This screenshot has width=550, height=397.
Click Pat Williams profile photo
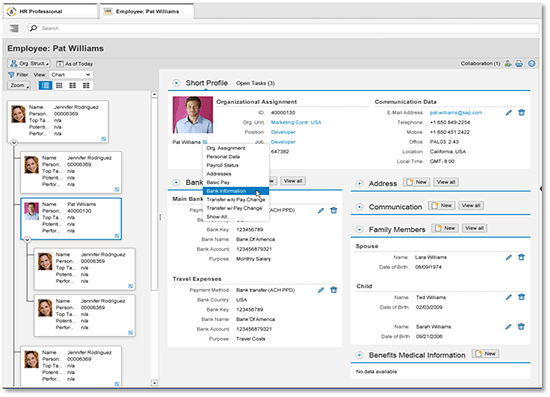click(193, 115)
